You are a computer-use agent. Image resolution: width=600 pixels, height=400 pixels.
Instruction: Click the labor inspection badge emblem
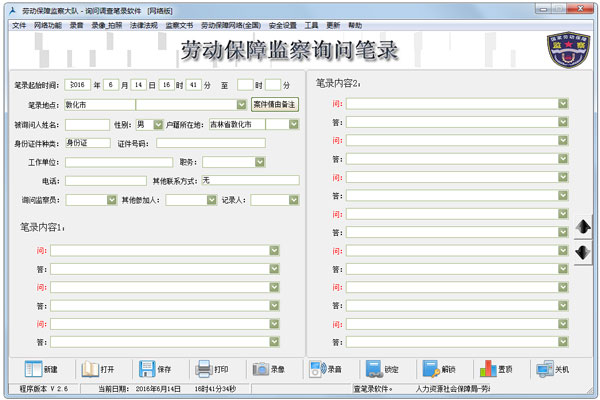568,50
